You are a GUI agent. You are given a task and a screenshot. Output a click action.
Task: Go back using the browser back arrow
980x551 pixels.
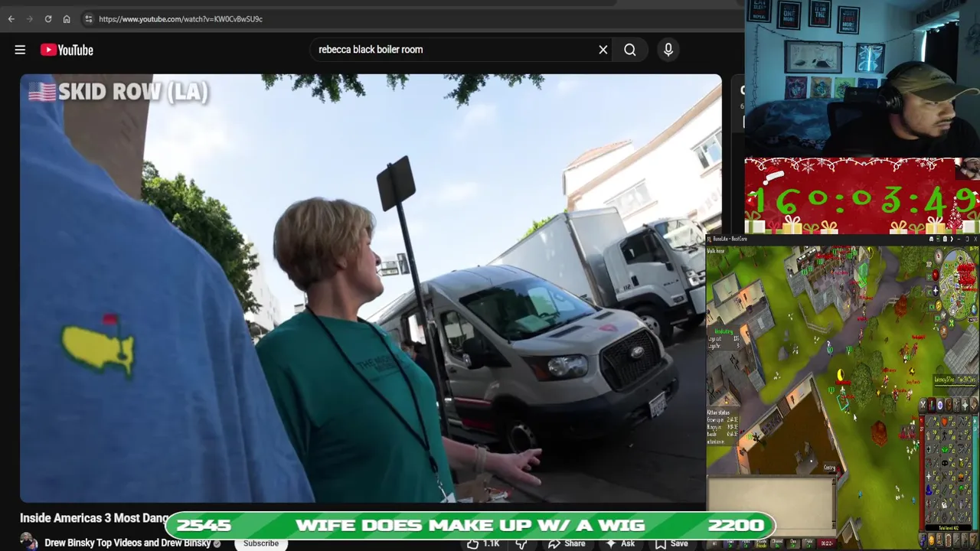tap(11, 19)
